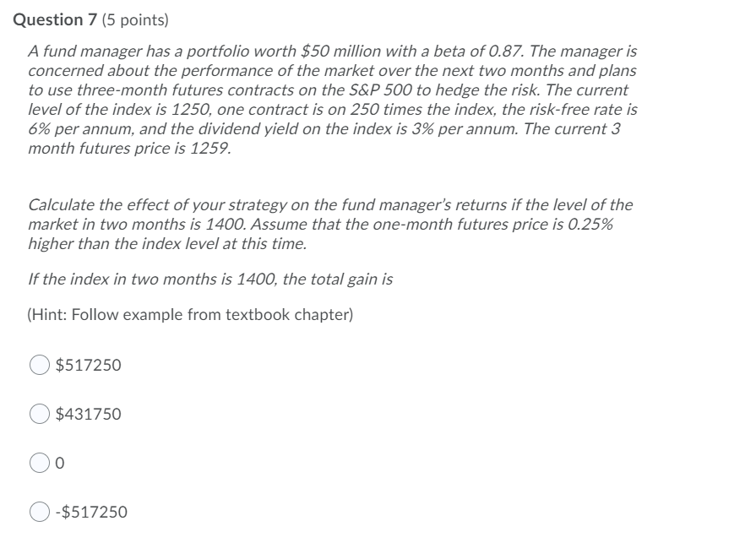Click the $517250 answer label text
This screenshot has height=548, width=756.
pyautogui.click(x=87, y=365)
